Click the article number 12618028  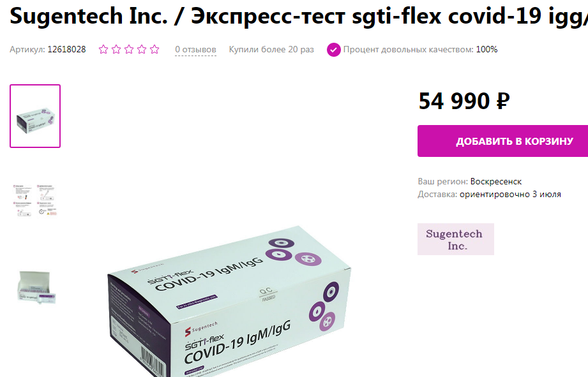[x=66, y=50]
